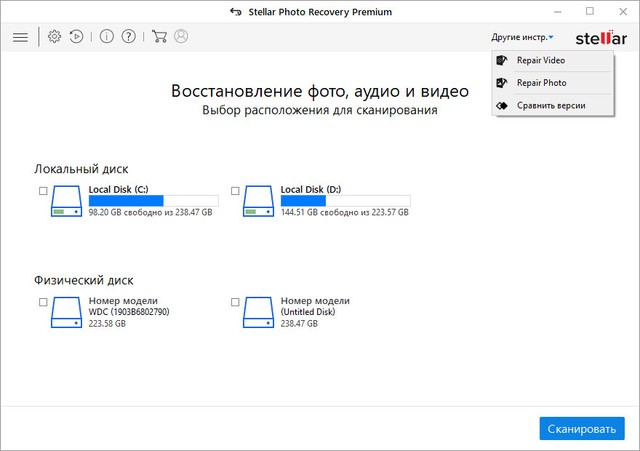This screenshot has height=451, width=640.
Task: Open the help question mark icon
Action: pos(129,37)
